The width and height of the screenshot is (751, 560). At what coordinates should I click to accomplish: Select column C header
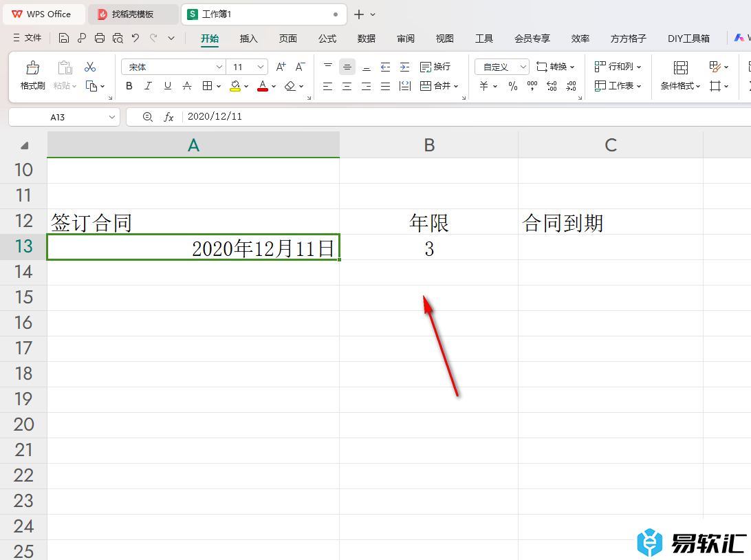[x=610, y=145]
